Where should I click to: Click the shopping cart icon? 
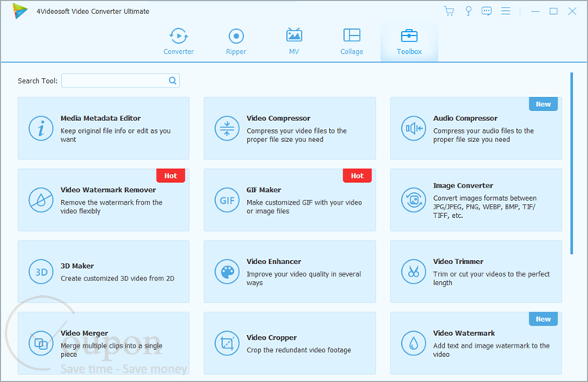tap(449, 11)
